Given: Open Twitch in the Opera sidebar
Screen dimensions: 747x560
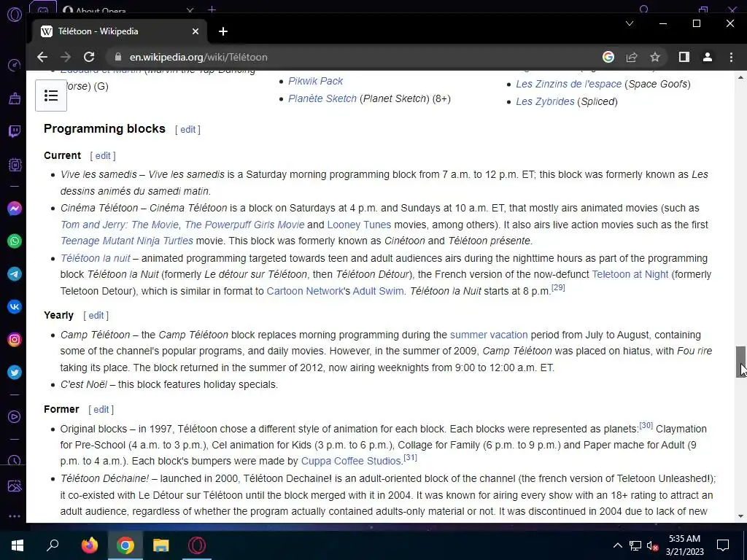Looking at the screenshot, I should coord(15,131).
